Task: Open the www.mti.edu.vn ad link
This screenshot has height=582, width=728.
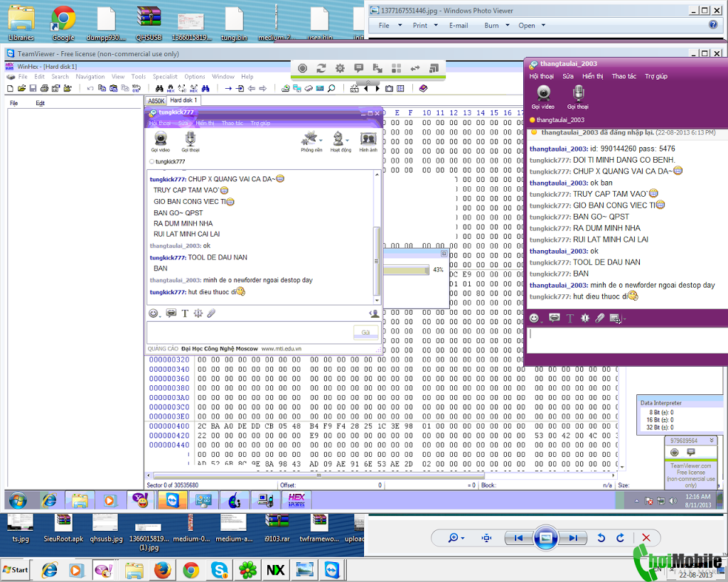Action: point(282,348)
